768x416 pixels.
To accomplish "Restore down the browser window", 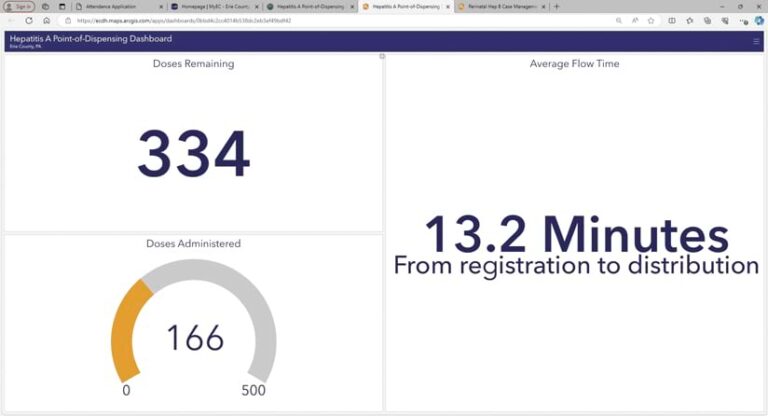I will tap(740, 6).
